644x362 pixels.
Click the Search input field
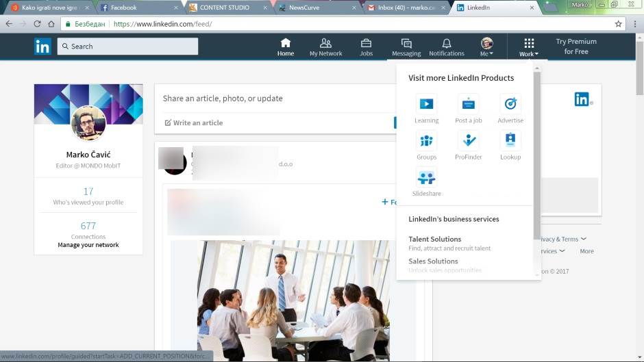pos(127,47)
